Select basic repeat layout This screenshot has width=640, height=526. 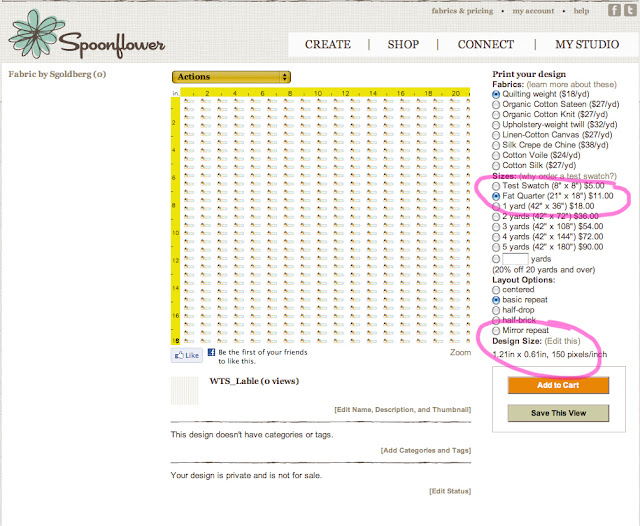tap(496, 300)
